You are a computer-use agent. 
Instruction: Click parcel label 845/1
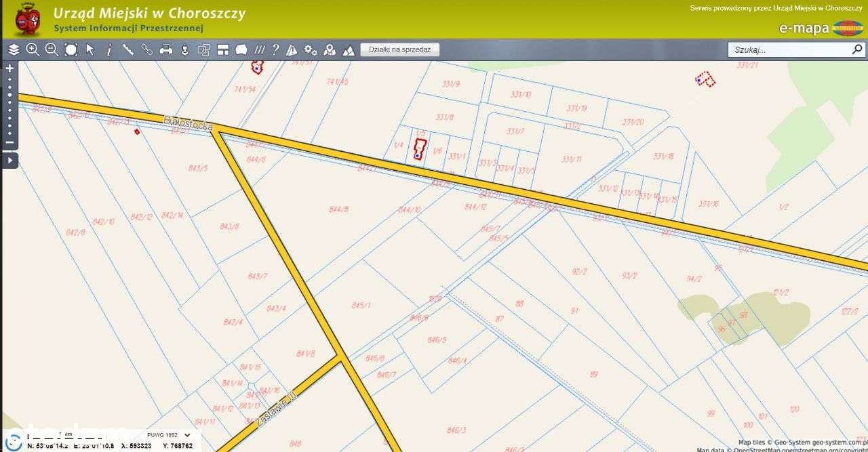361,306
